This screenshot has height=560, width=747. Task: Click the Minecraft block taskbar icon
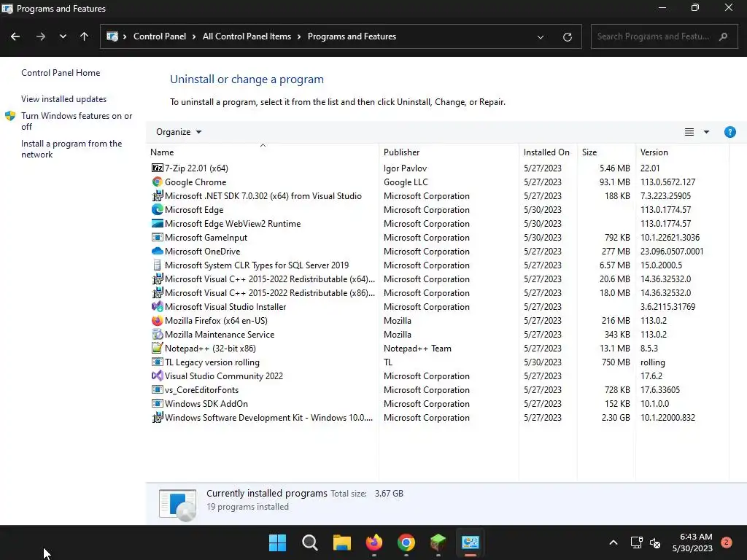[x=438, y=542]
